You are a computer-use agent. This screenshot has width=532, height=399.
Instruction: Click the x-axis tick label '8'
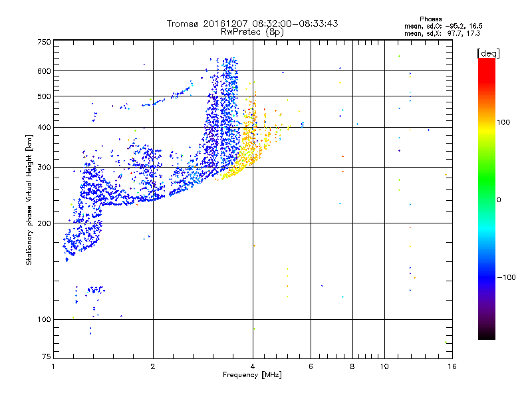pos(352,366)
